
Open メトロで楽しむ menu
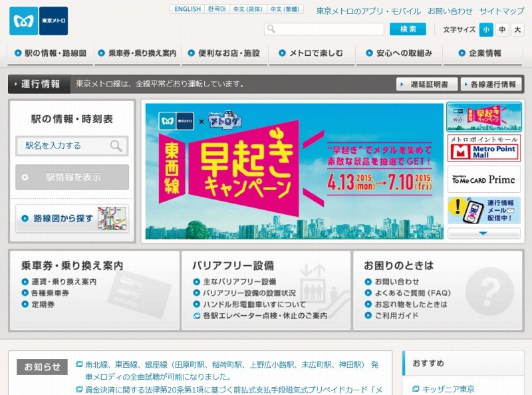click(311, 53)
